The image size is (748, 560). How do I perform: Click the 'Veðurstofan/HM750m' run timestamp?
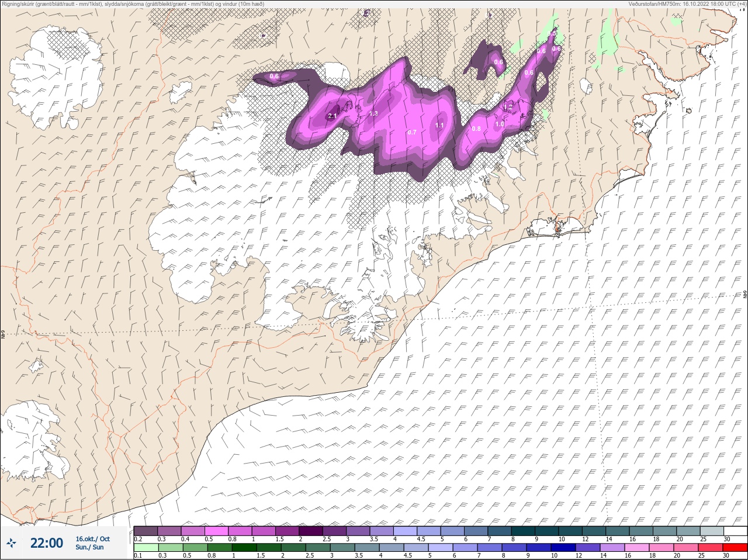(687, 4)
